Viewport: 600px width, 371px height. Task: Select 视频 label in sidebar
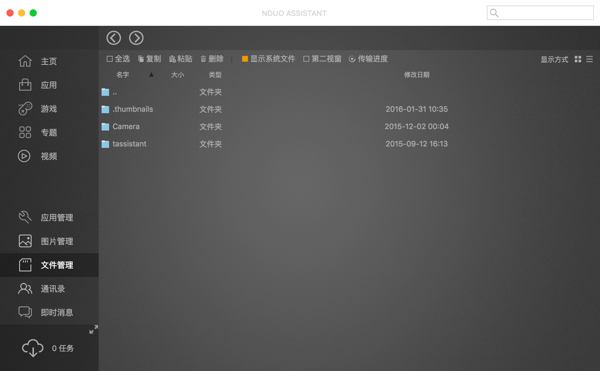tap(49, 156)
